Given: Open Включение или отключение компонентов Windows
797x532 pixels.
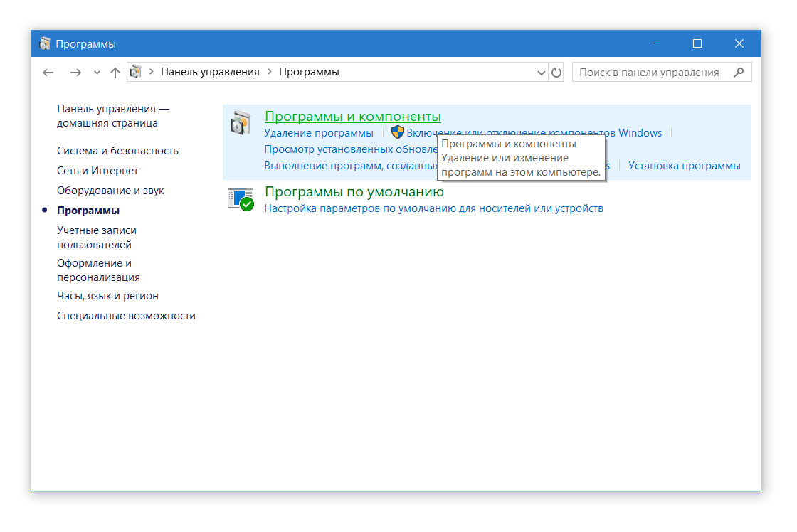Looking at the screenshot, I should (x=534, y=133).
